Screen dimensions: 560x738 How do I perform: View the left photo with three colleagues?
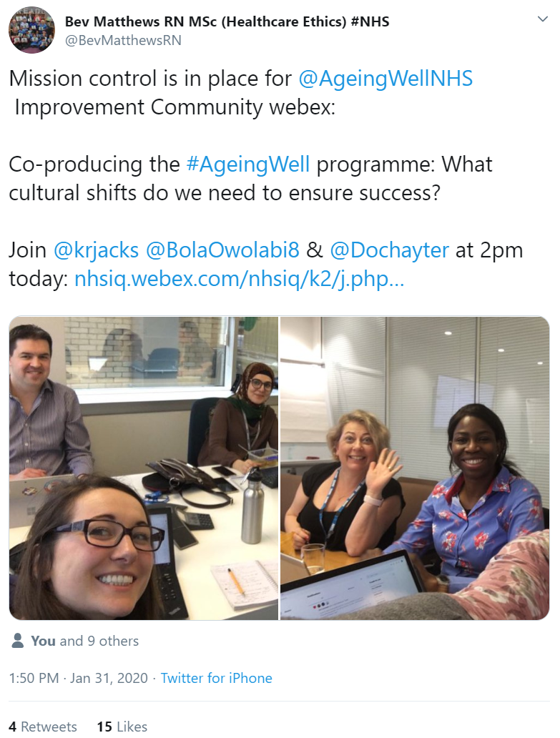click(x=144, y=468)
